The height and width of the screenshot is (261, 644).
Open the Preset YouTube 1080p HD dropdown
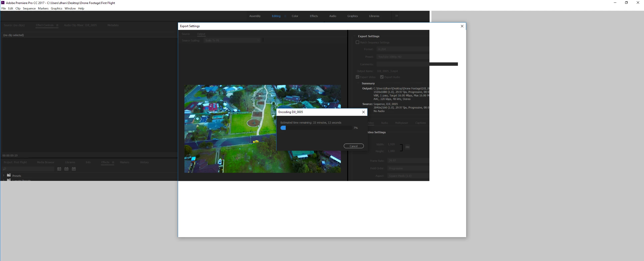pos(403,57)
